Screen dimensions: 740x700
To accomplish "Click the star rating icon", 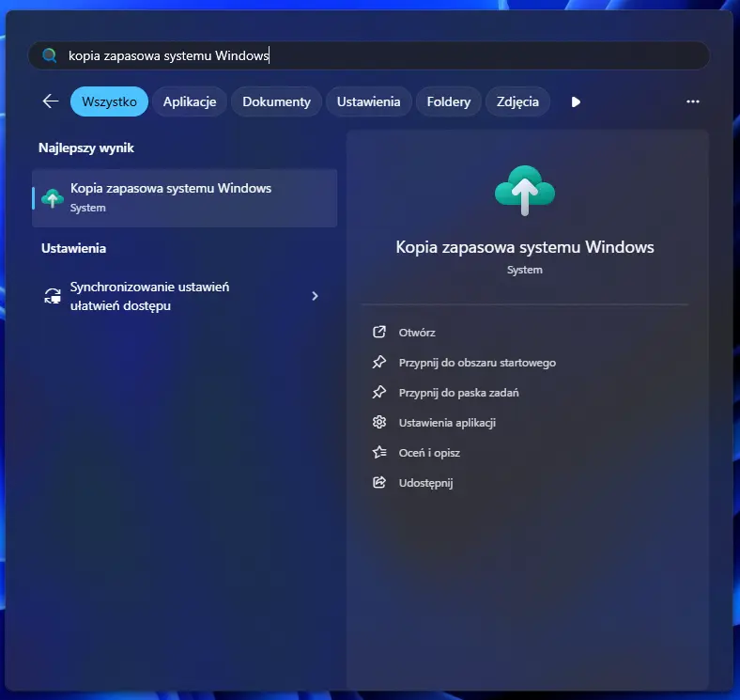I will tap(379, 453).
